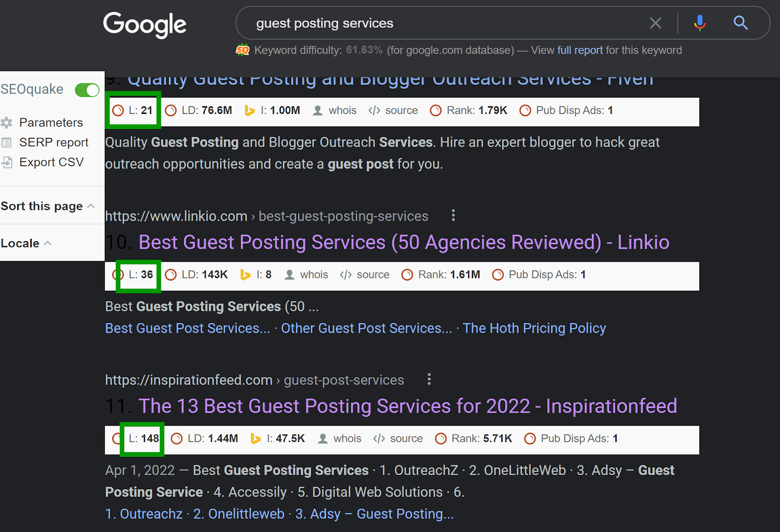Click the Rank: 5.71K parameter

point(473,438)
